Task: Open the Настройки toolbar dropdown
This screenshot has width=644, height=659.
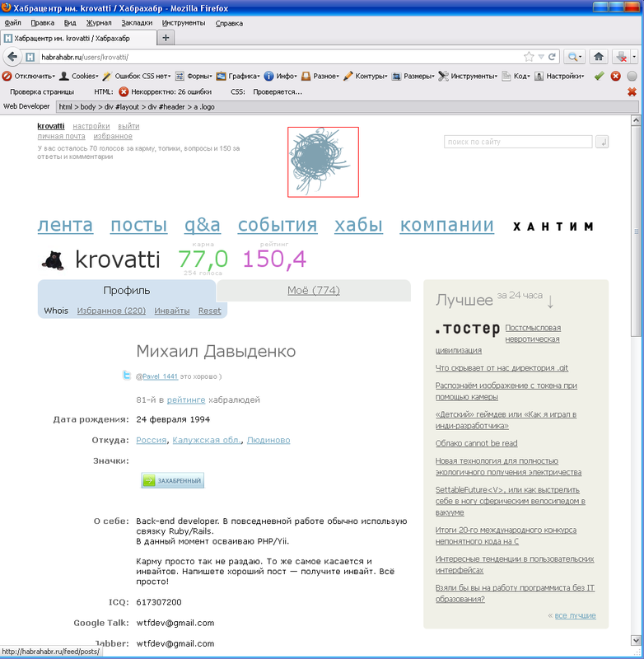Action: click(559, 76)
